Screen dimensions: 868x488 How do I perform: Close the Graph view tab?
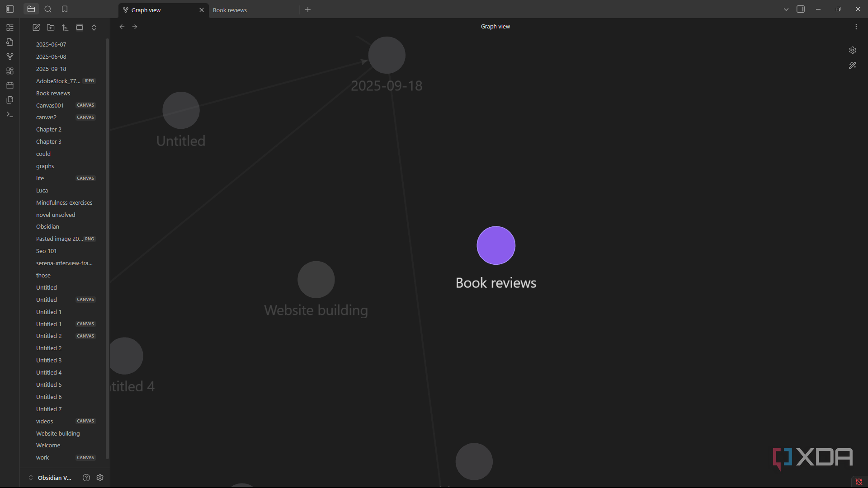202,10
